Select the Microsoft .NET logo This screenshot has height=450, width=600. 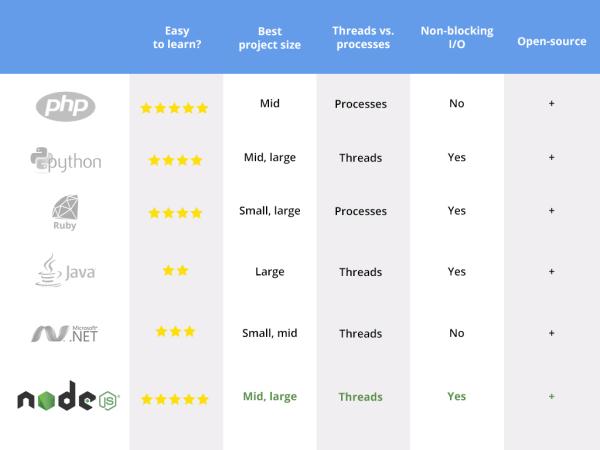tap(65, 333)
